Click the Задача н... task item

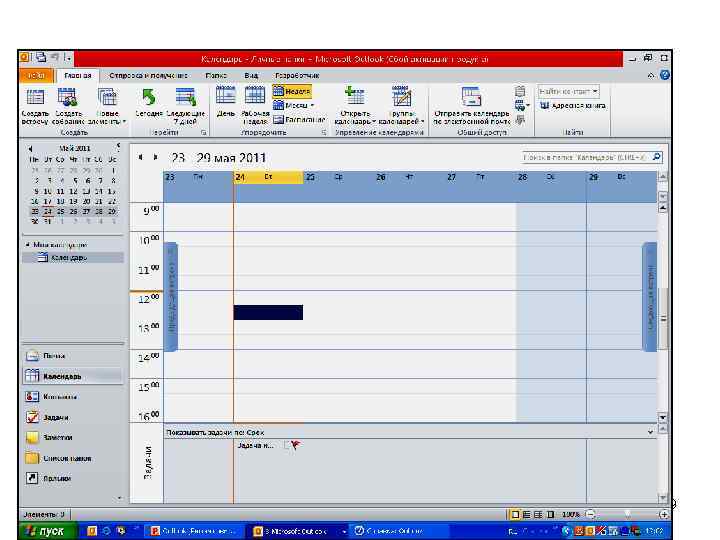tap(256, 445)
